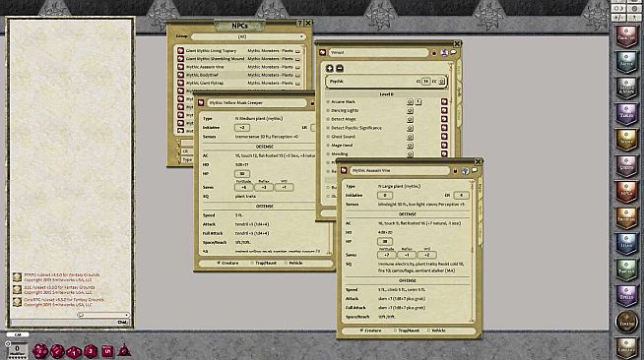Image resolution: width=644 pixels, height=360 pixels.
Task: Click the speech bubble icon in Vimad window
Action: (x=453, y=52)
